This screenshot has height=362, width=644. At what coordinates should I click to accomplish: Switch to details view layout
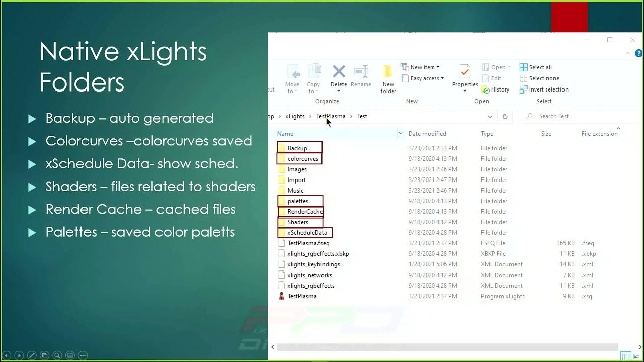(x=626, y=356)
